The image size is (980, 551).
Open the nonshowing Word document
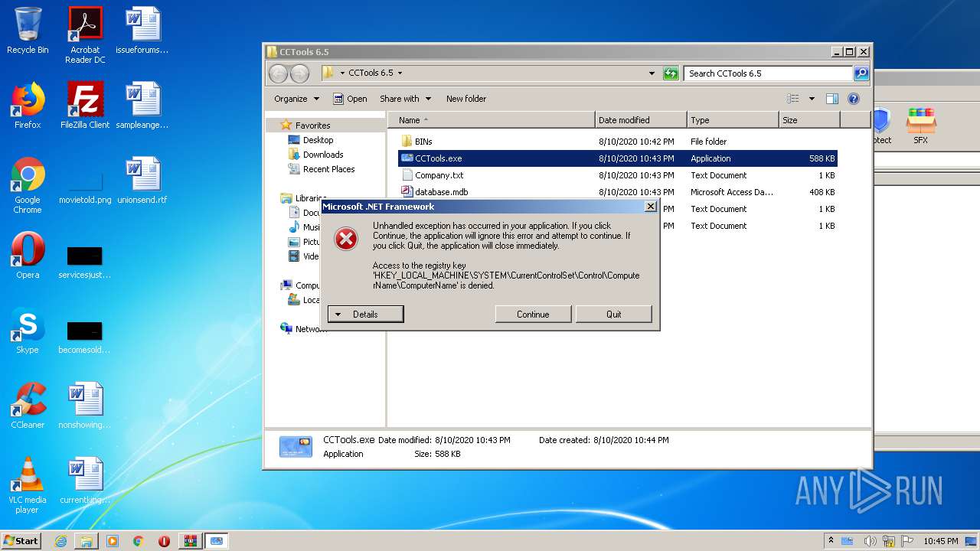coord(85,406)
